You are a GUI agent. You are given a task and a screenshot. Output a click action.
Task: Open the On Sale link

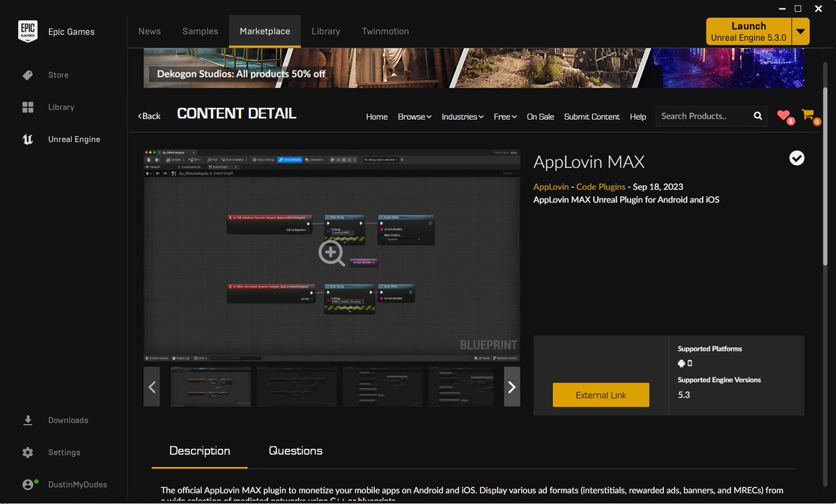[x=541, y=117]
